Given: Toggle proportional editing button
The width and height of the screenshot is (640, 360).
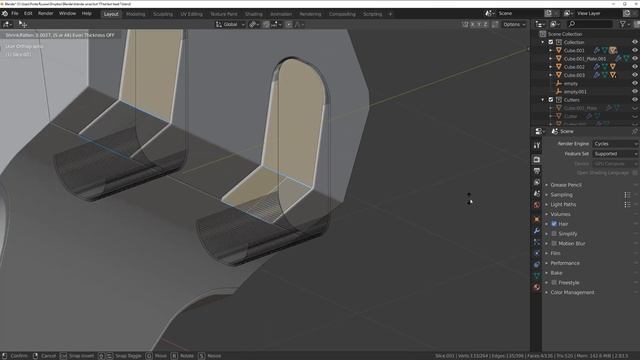Looking at the screenshot, I should pos(289,24).
